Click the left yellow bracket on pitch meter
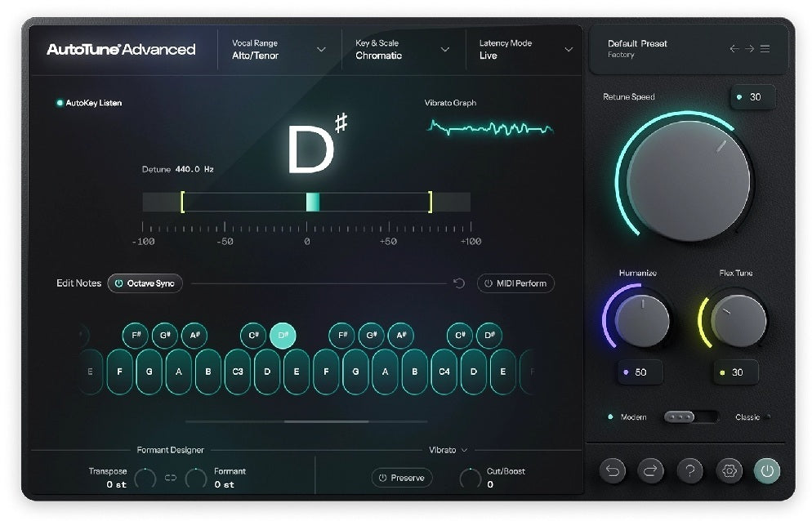The height and width of the screenshot is (521, 812). click(182, 202)
